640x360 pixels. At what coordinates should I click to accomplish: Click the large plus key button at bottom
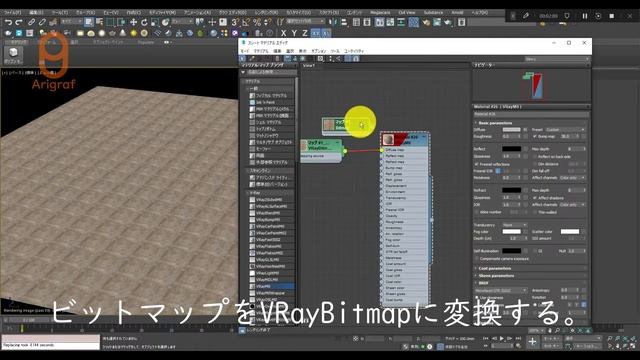pyautogui.click(x=533, y=342)
